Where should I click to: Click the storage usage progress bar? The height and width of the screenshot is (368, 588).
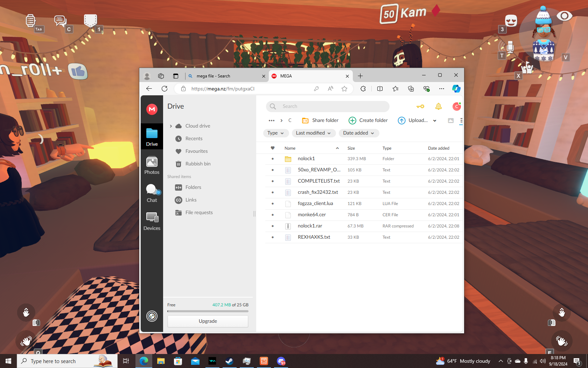click(208, 311)
